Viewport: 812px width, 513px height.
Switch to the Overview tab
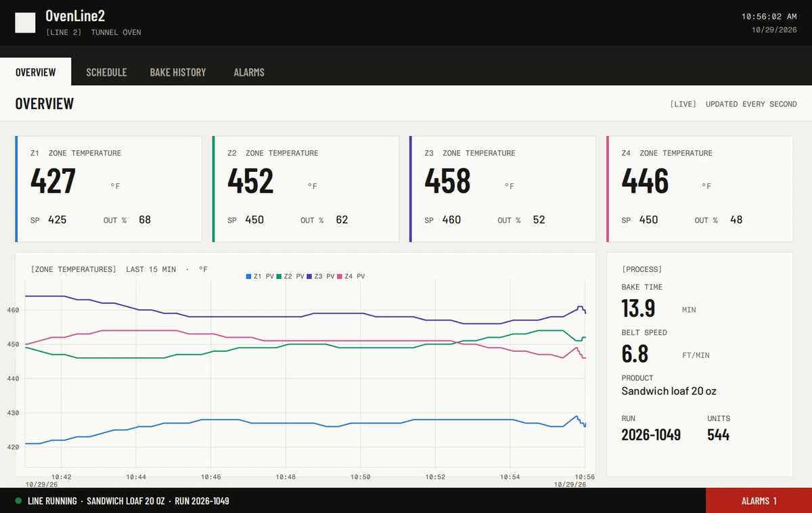click(35, 72)
